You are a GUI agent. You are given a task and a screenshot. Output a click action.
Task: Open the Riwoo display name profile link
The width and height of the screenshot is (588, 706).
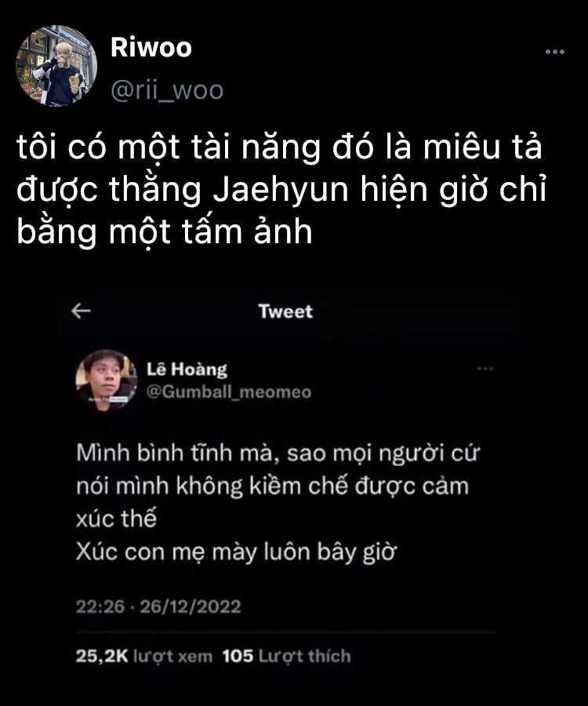click(x=151, y=47)
